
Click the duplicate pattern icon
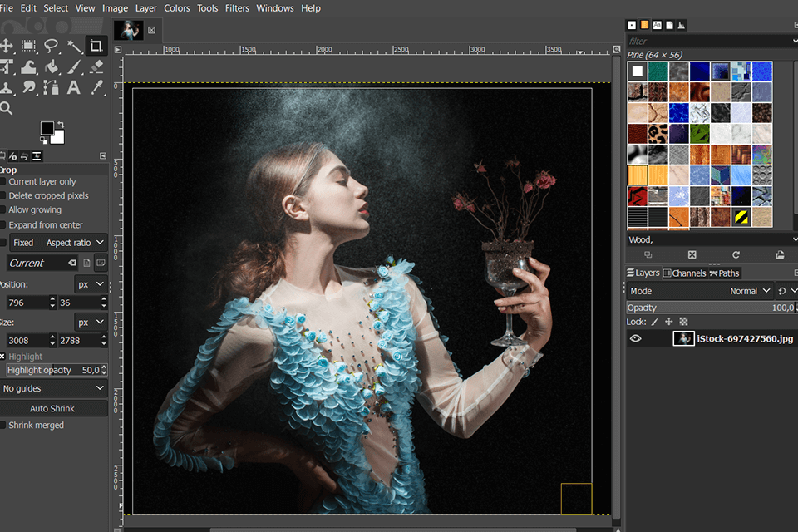click(648, 254)
